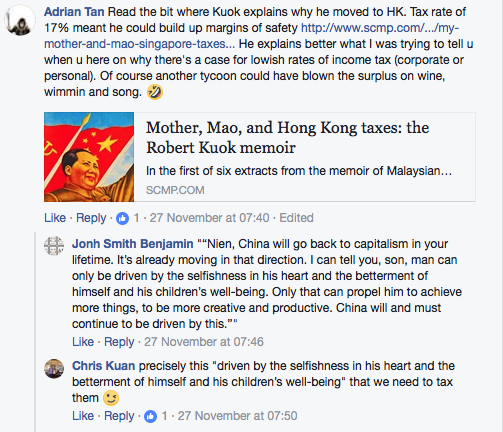Show edit history via the Edited label

pyautogui.click(x=296, y=218)
